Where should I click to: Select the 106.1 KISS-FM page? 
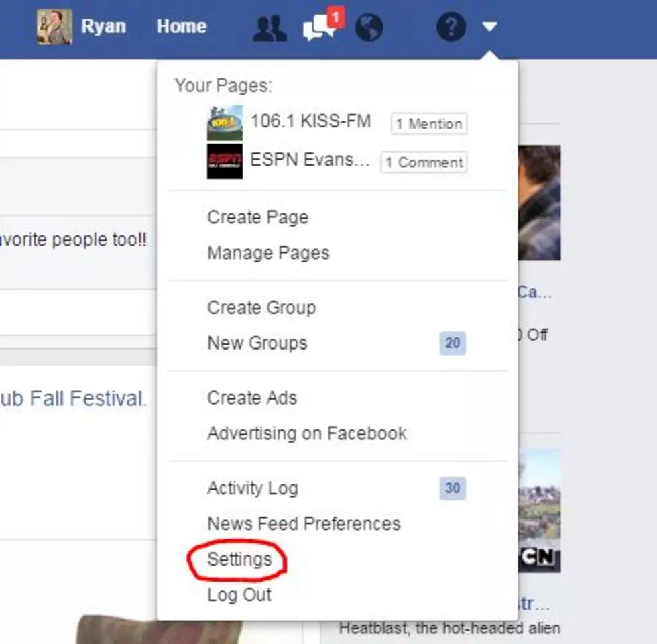[x=310, y=121]
